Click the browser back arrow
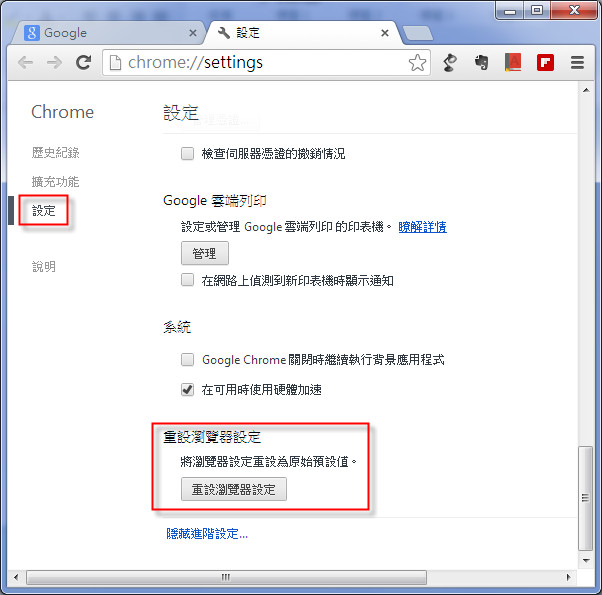The image size is (602, 595). pos(26,62)
